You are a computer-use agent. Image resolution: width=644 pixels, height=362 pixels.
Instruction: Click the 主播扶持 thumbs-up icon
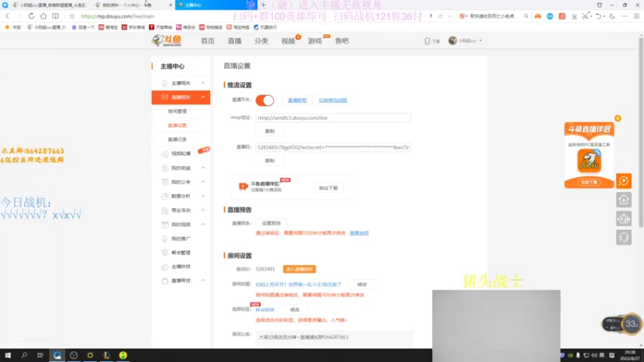pos(165,267)
